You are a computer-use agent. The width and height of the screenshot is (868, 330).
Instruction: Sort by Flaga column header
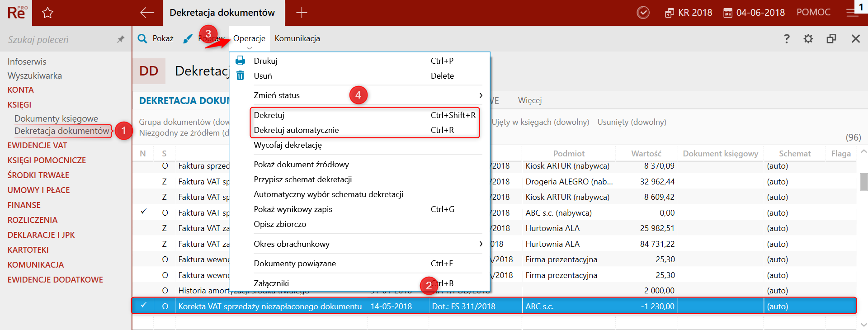(x=841, y=153)
